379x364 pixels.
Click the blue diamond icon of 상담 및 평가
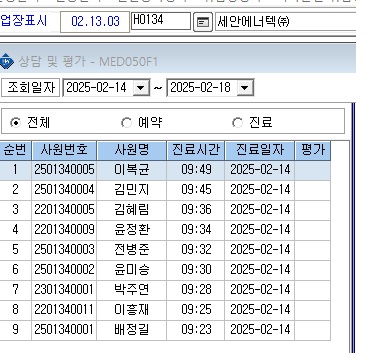tap(6, 61)
